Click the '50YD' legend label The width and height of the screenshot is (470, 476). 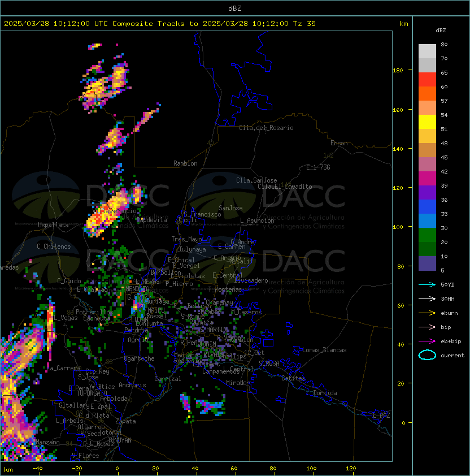[x=447, y=284]
